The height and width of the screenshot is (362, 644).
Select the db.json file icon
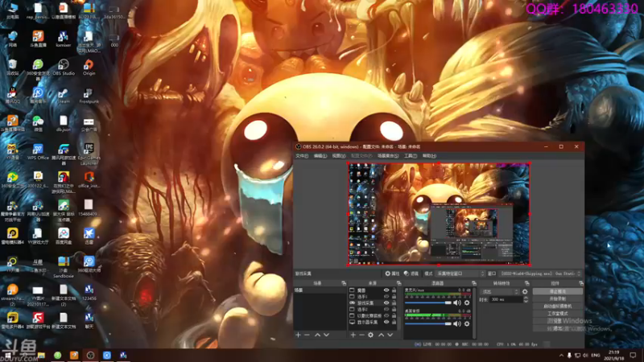tap(64, 123)
